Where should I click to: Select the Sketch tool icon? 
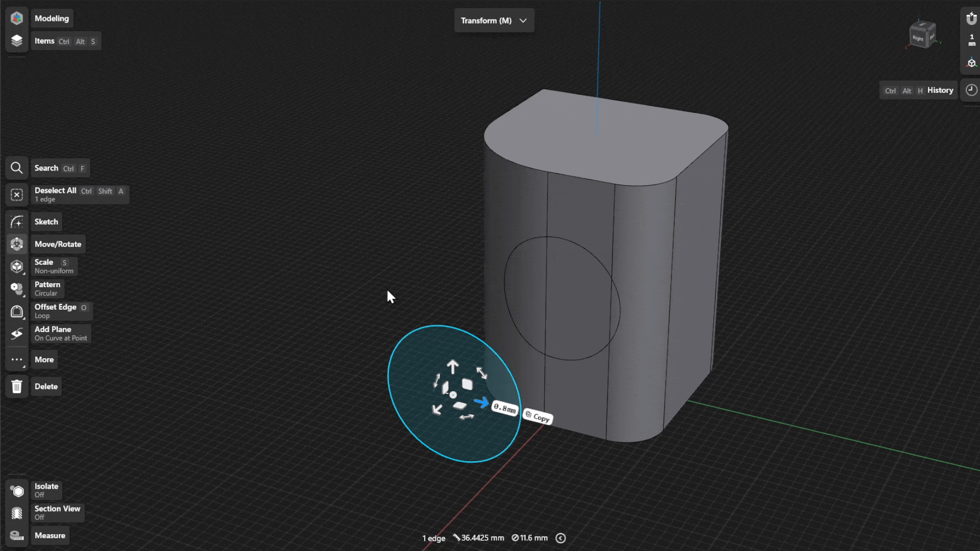point(17,222)
